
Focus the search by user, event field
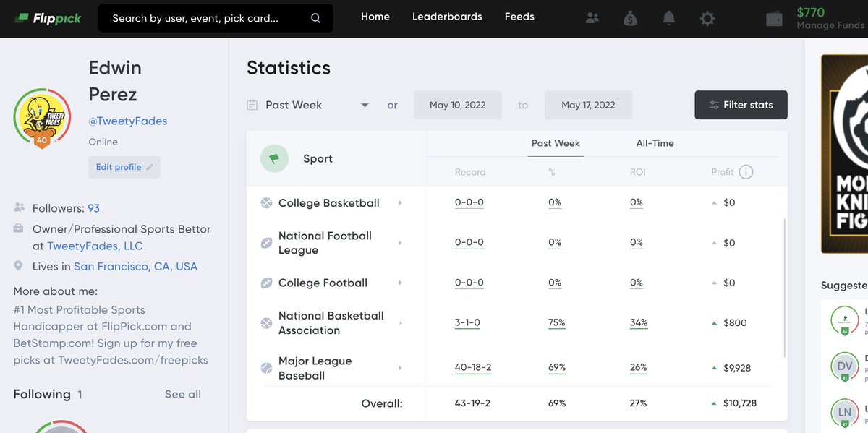click(x=216, y=18)
